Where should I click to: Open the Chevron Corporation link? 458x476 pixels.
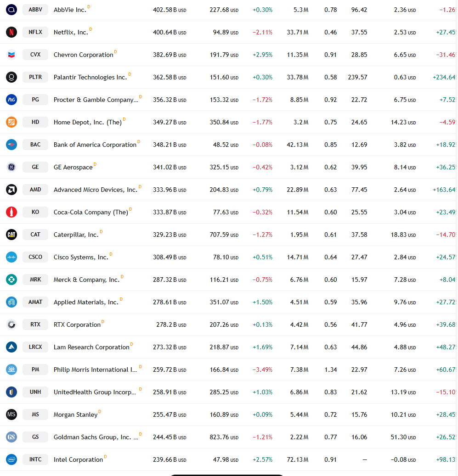click(83, 55)
